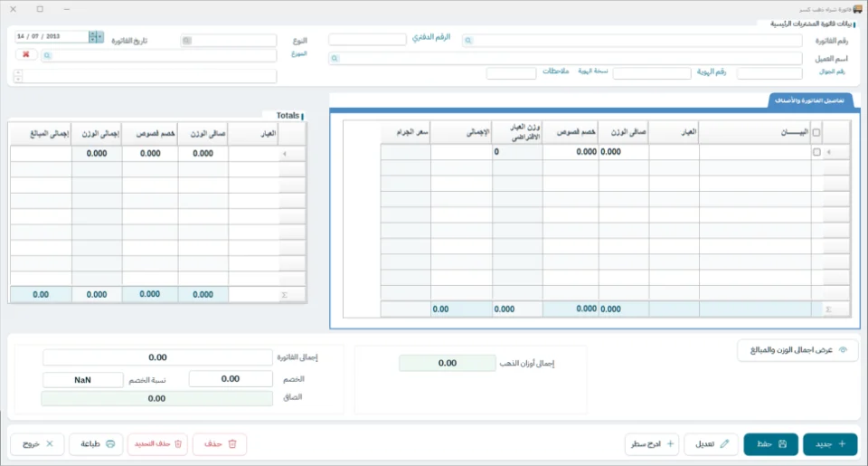The width and height of the screenshot is (868, 466).
Task: Click the blue ملاحظات label link
Action: (556, 71)
